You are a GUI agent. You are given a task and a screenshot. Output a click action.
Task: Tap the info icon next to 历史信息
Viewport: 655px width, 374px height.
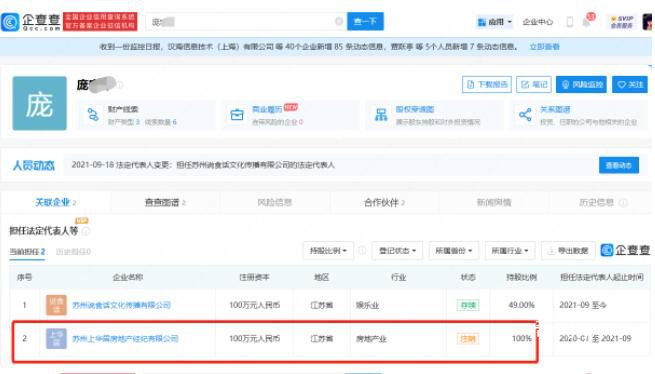pyautogui.click(x=623, y=203)
